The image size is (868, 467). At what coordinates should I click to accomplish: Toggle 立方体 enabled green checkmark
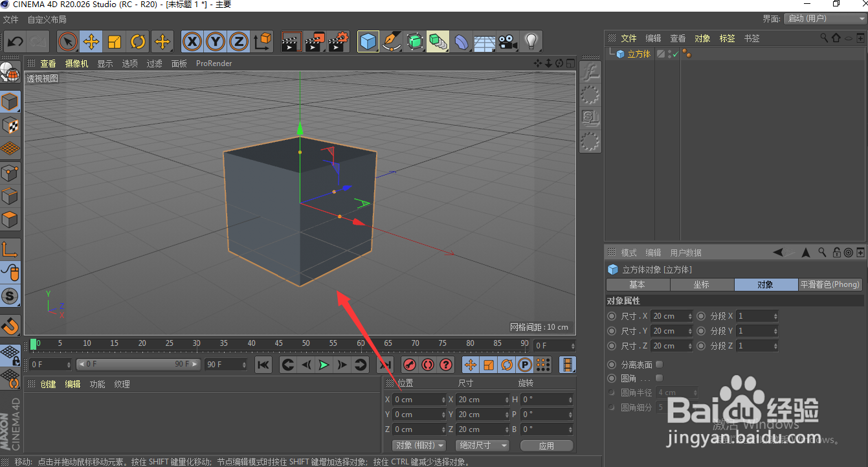tap(675, 54)
